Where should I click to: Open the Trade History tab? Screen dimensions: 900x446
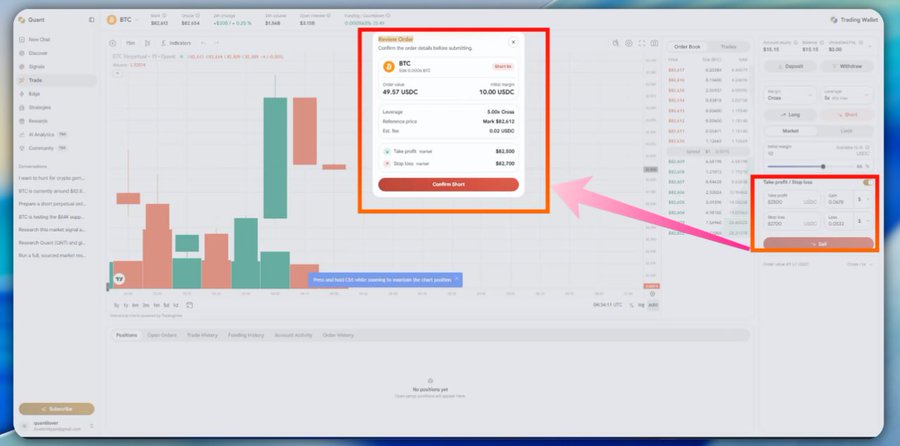pos(202,335)
